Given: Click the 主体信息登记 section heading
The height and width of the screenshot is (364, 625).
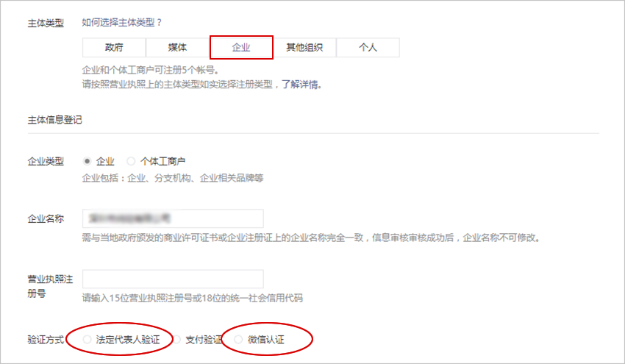Looking at the screenshot, I should pyautogui.click(x=54, y=120).
